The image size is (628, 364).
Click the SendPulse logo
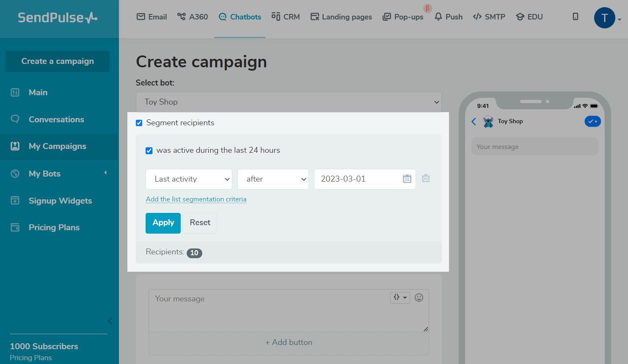[58, 18]
